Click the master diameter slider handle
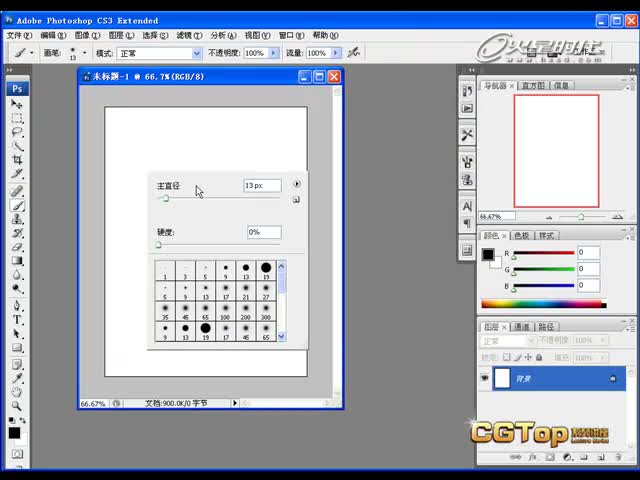This screenshot has width=640, height=480. [165, 198]
